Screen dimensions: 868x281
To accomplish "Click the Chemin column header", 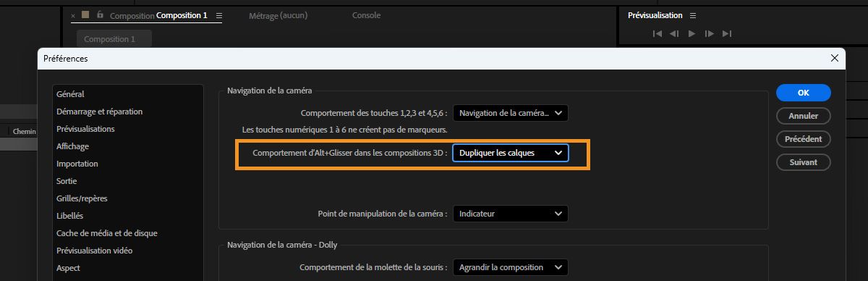I will (24, 131).
